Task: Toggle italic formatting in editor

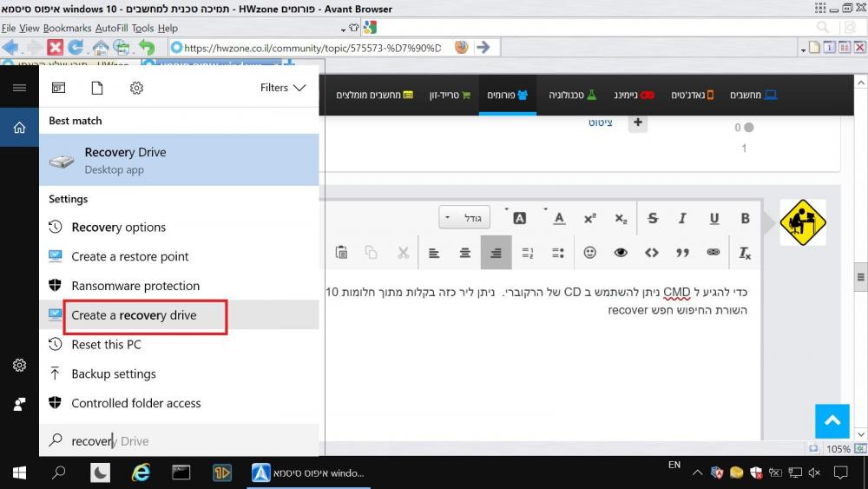Action: (x=682, y=218)
